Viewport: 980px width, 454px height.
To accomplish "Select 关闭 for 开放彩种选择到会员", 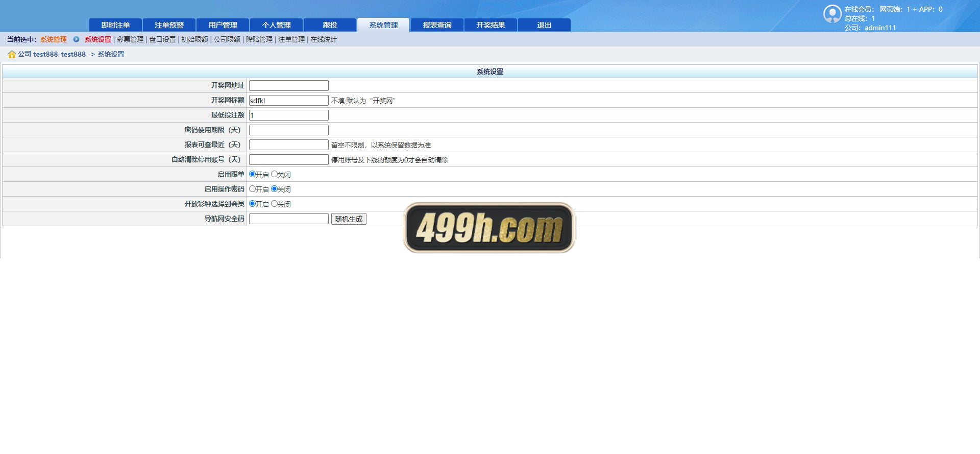I will pyautogui.click(x=274, y=204).
